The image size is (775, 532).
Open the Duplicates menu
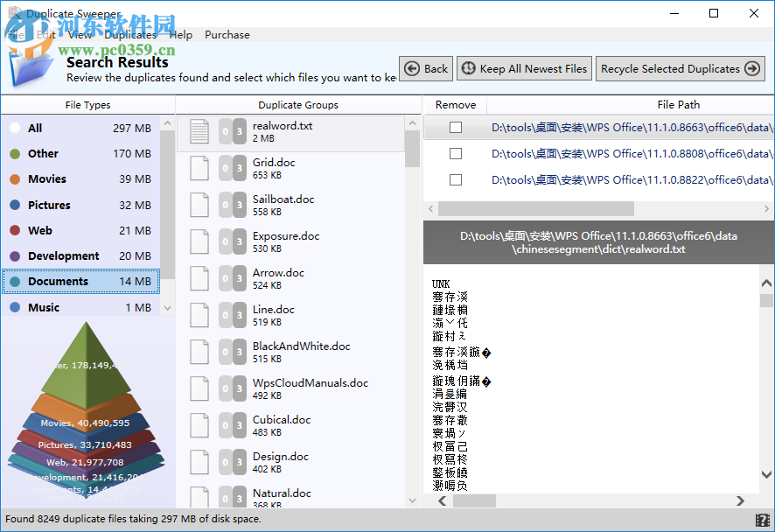click(130, 35)
